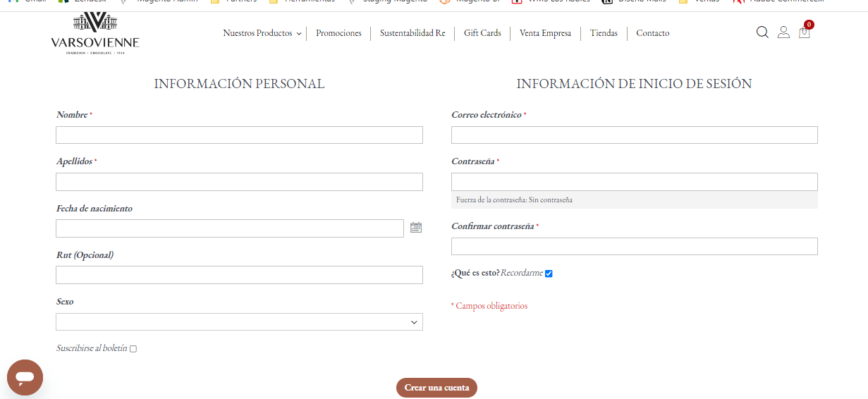Click the Varsovienne logo
868x399 pixels.
click(95, 33)
